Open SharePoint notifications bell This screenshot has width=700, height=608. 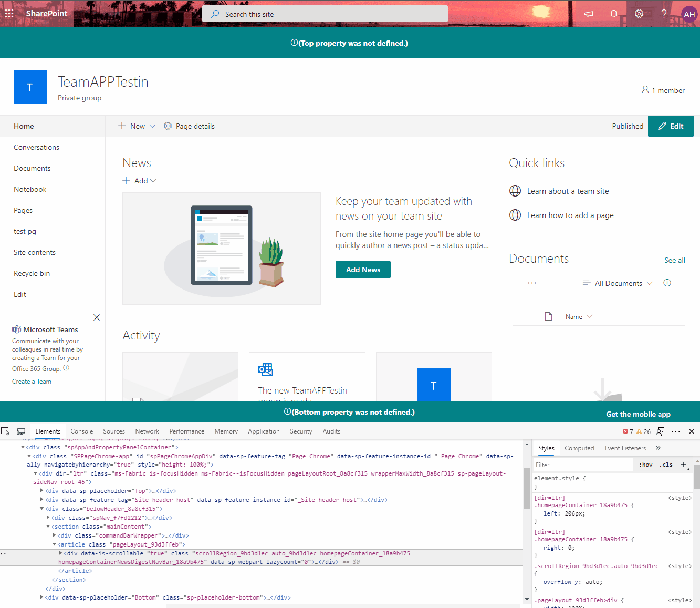coord(613,13)
